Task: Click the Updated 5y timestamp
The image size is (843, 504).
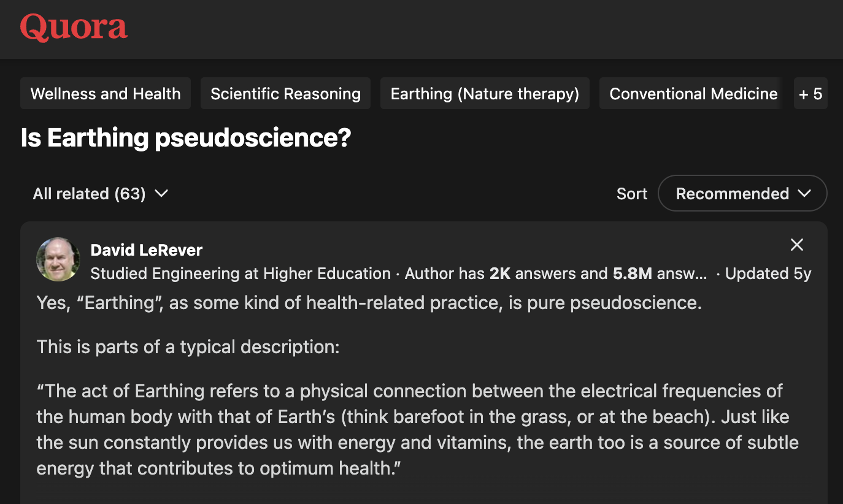Action: [768, 273]
